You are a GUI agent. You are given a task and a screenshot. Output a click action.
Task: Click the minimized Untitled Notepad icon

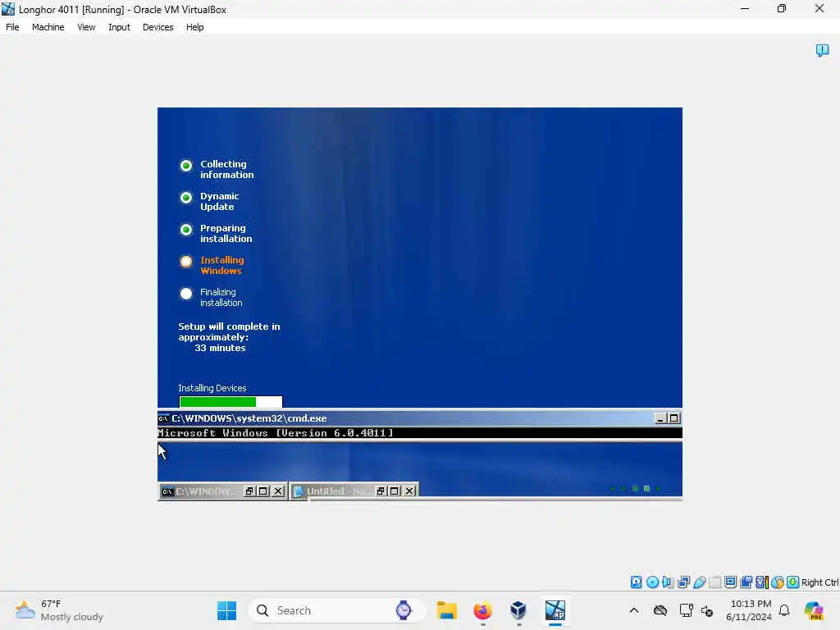(299, 491)
